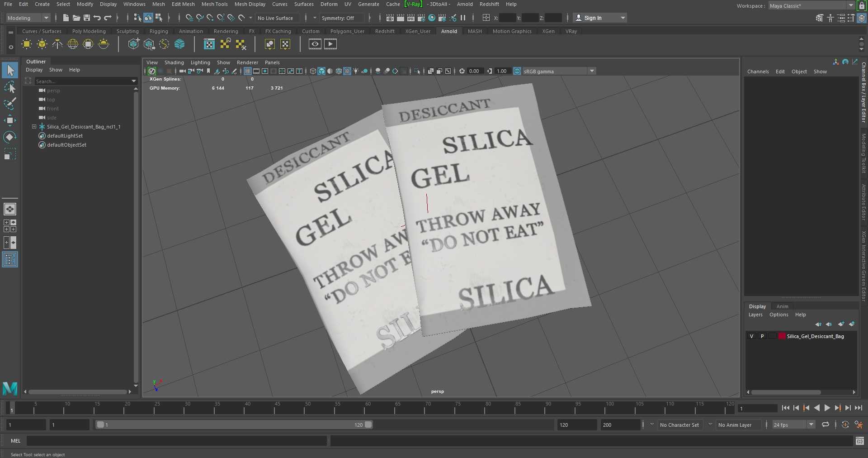Activate the Move tool in toolbox
The width and height of the screenshot is (868, 458).
tap(10, 120)
